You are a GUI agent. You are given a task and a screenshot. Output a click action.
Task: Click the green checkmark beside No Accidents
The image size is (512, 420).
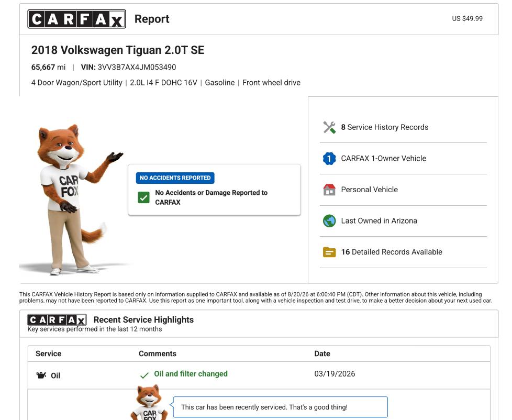click(143, 197)
